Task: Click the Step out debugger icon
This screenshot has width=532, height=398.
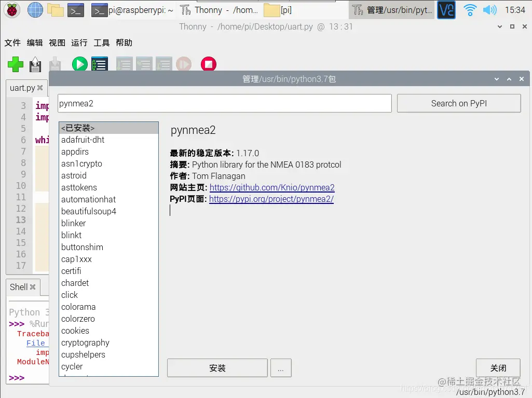Action: [x=164, y=64]
